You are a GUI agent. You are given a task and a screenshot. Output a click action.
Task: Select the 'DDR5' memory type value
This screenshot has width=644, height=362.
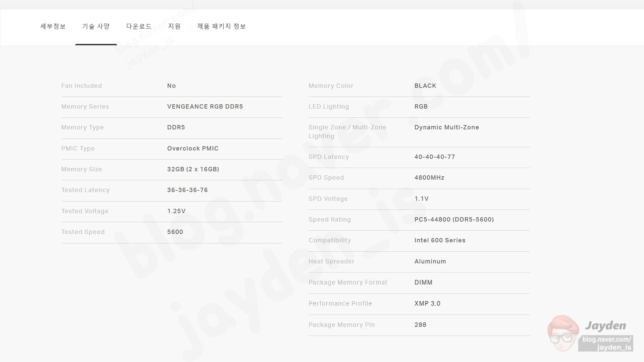(x=176, y=127)
